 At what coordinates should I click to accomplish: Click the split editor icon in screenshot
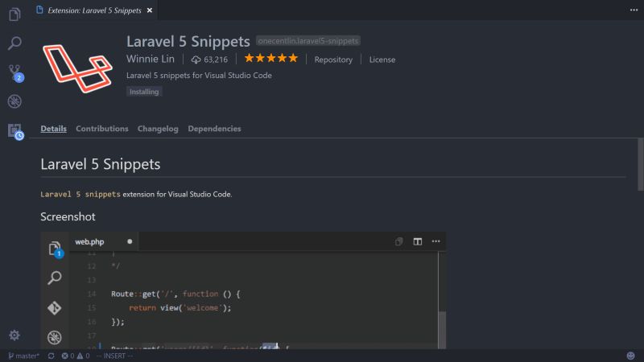click(417, 241)
